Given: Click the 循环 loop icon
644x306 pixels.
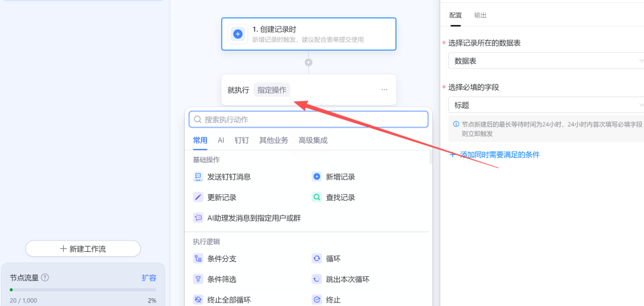Looking at the screenshot, I should point(317,259).
